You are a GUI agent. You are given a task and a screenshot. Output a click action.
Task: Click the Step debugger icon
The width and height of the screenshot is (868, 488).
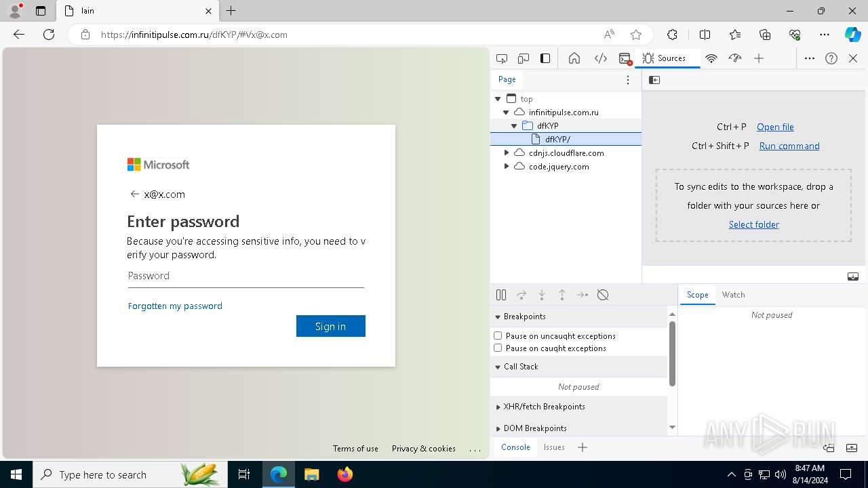point(583,295)
